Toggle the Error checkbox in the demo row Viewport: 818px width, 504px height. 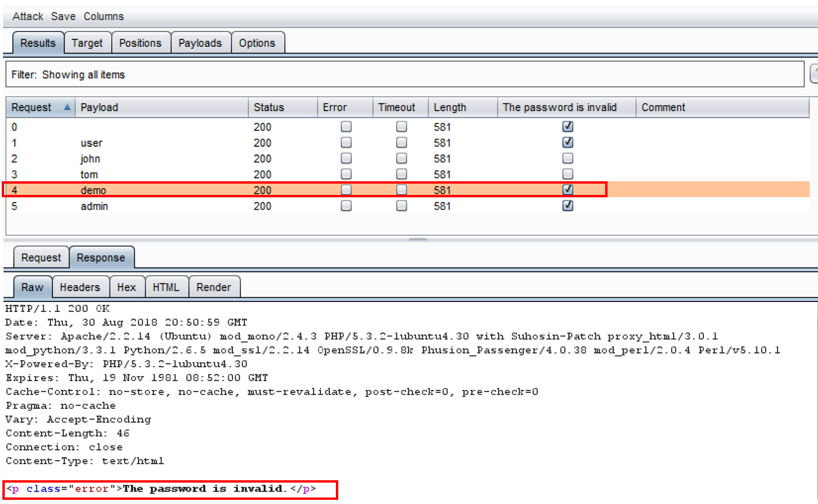point(346,190)
